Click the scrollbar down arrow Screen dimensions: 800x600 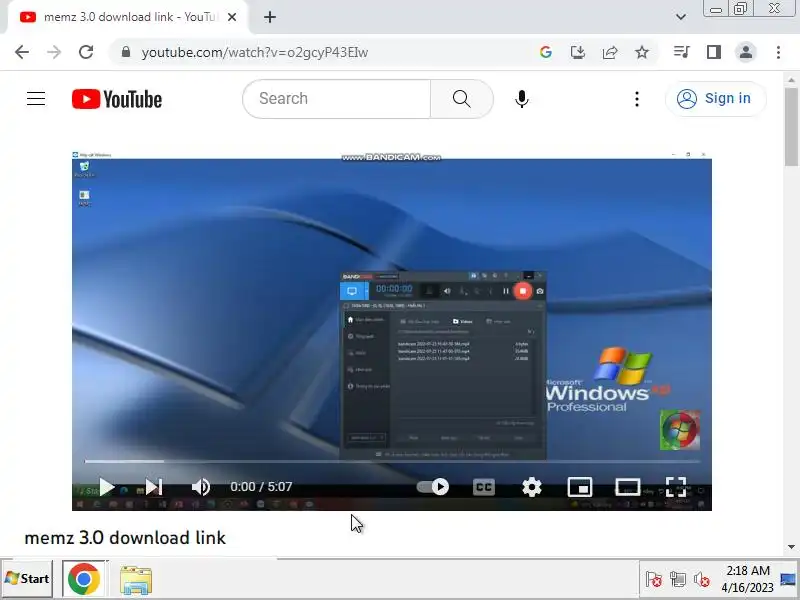[x=791, y=546]
